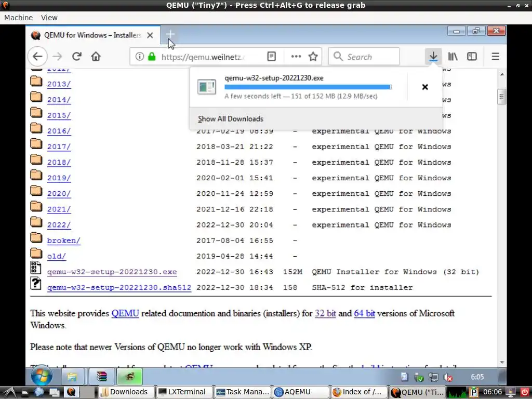Open the hamburger application menu
Viewport: 532px width, 399px height.
pyautogui.click(x=495, y=56)
